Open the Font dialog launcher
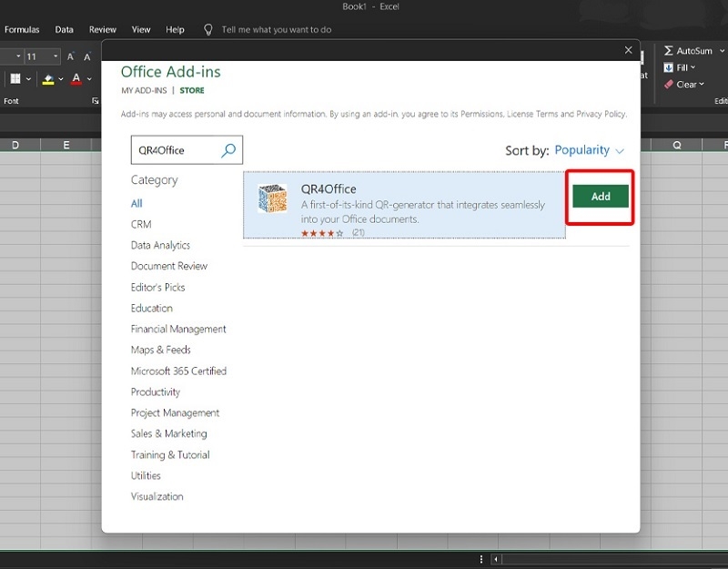The width and height of the screenshot is (728, 569). [96, 101]
